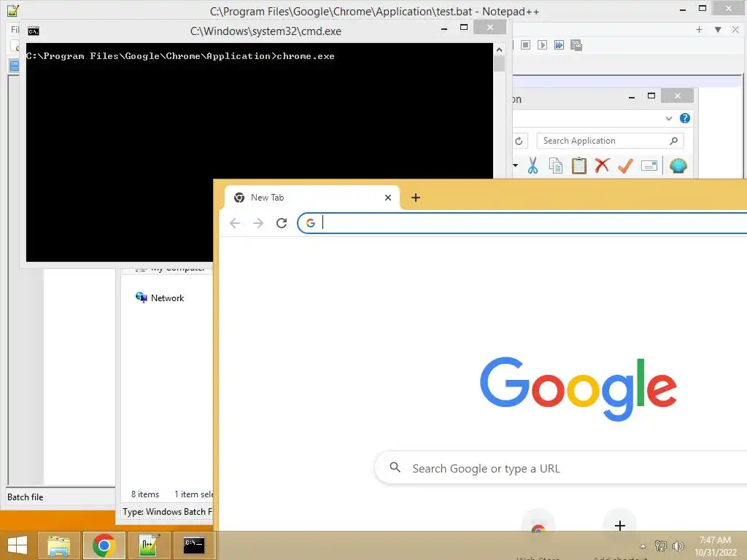Open Explorer help with the blue question mark
747x560 pixels.
(684, 118)
